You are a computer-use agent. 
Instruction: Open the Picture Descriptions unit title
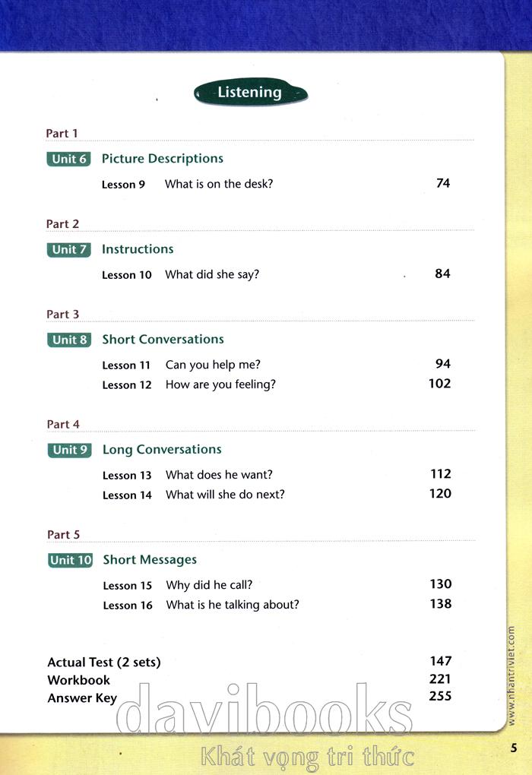[163, 159]
